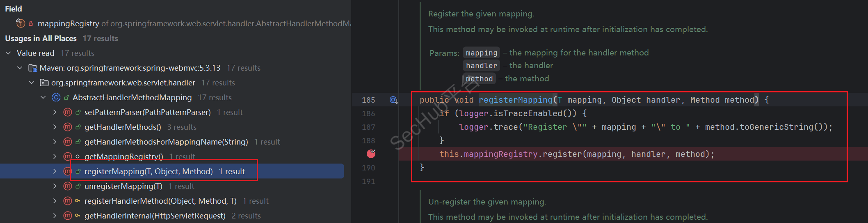Click the method icon beside unregisterMapping(T)
Screen dimensions: 868x223
[x=68, y=186]
